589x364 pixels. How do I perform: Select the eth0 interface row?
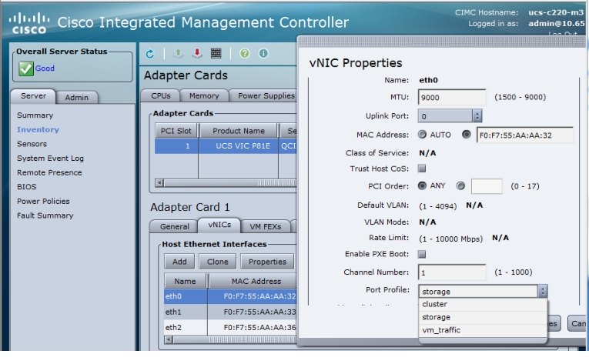[230, 296]
